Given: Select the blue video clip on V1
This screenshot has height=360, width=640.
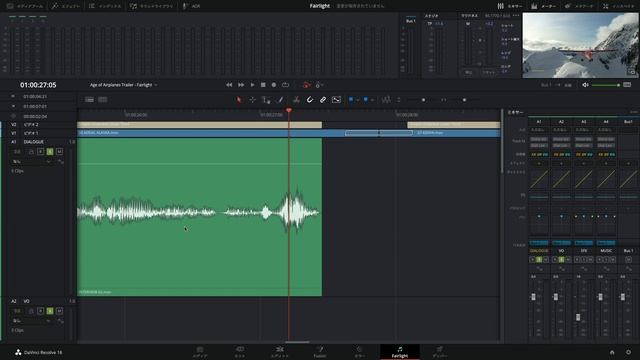Looking at the screenshot, I should tap(210, 133).
